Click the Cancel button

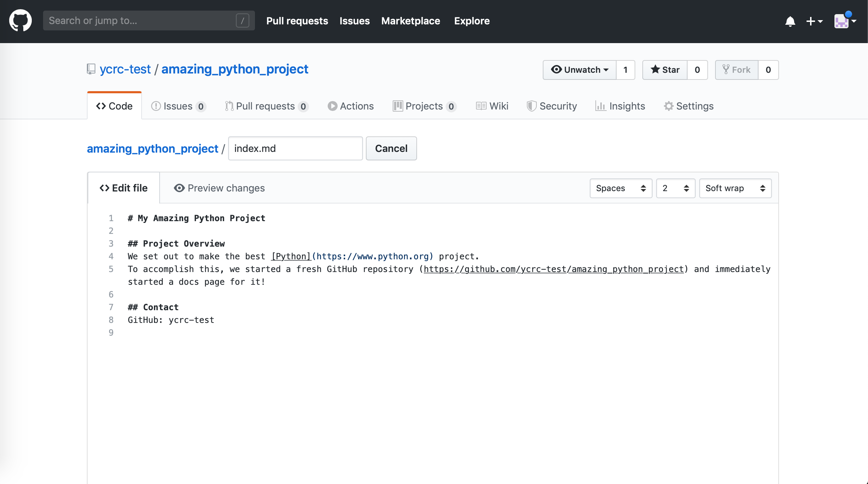(391, 148)
